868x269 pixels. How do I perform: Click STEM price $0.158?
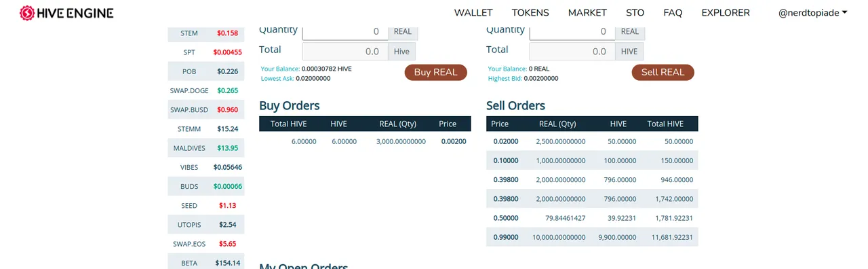coord(227,33)
